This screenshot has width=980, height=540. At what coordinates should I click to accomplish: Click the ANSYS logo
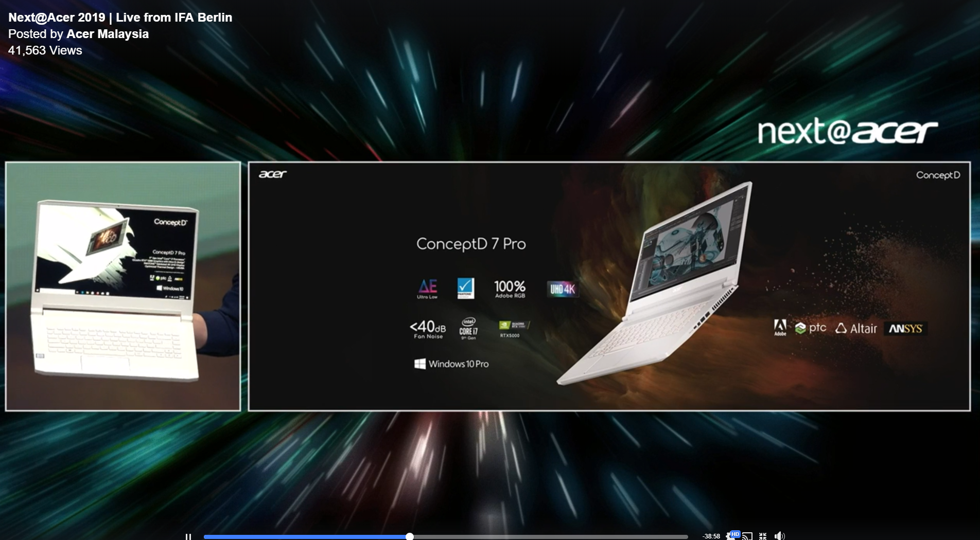[905, 329]
